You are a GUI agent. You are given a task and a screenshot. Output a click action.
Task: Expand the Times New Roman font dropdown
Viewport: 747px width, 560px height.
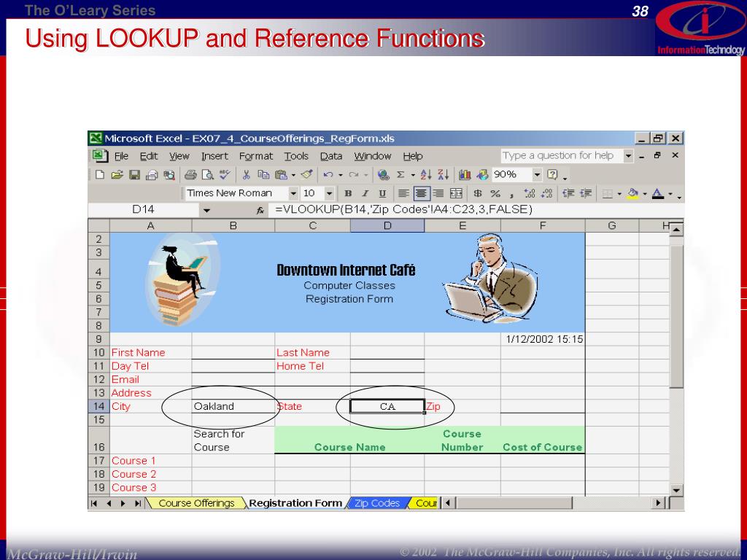293,193
